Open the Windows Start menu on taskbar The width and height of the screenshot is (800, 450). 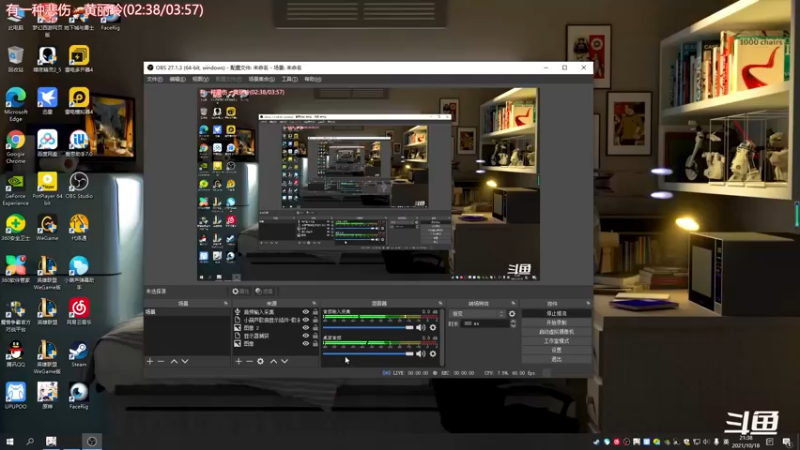click(9, 441)
